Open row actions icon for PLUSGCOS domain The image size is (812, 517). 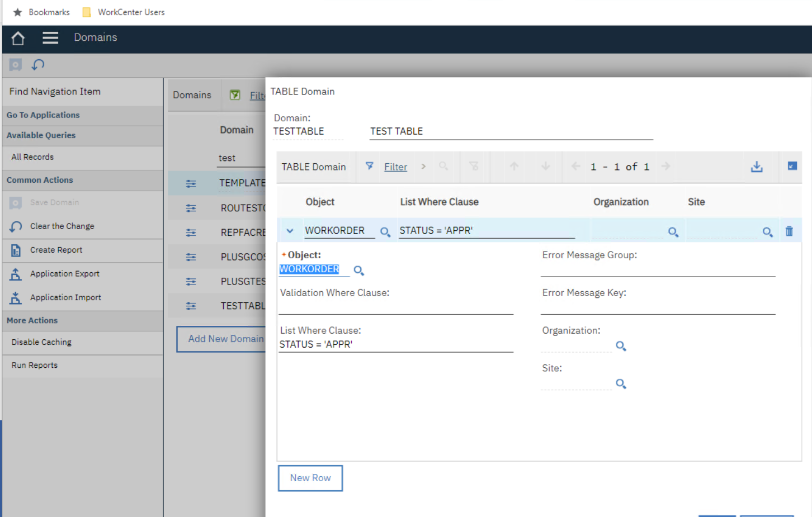[191, 257]
